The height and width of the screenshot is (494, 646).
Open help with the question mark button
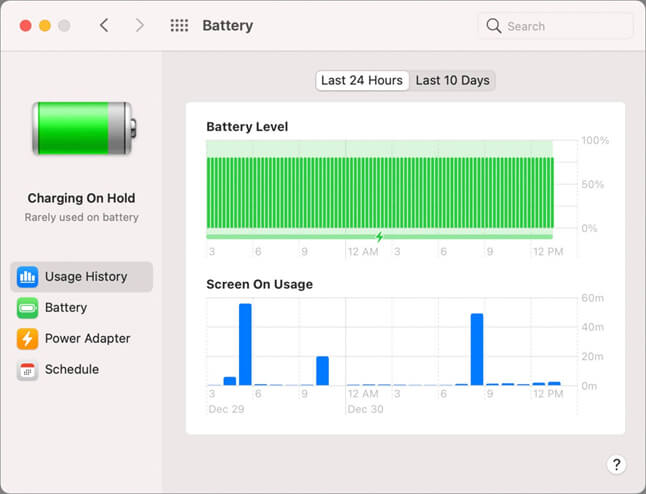(616, 464)
